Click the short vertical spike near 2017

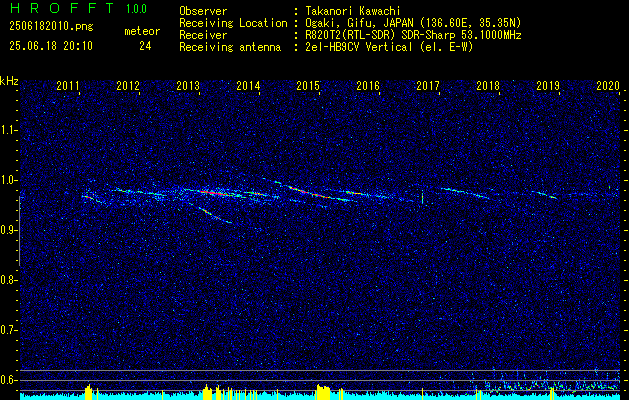(422, 197)
